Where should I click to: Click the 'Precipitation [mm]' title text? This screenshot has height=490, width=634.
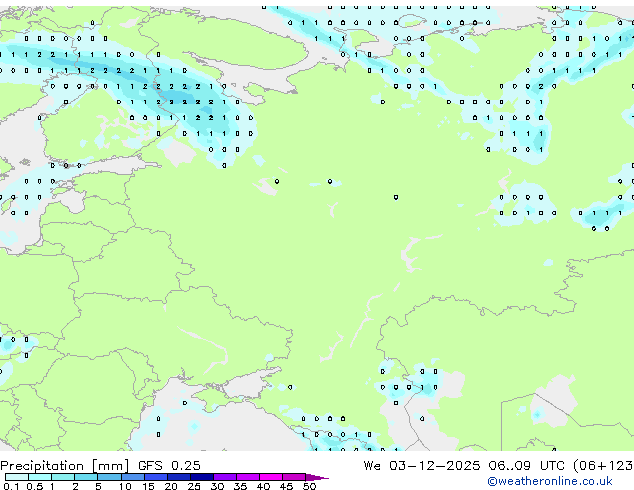click(65, 466)
